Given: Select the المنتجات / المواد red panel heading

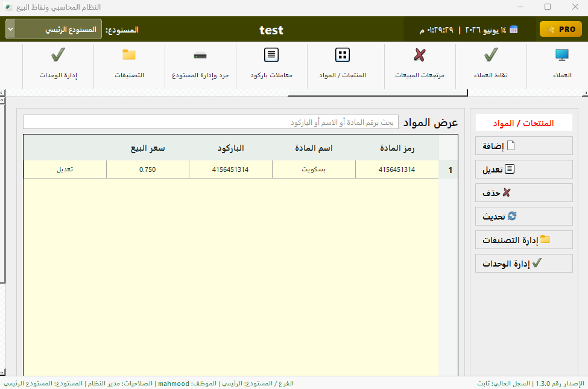Looking at the screenshot, I should click(523, 123).
